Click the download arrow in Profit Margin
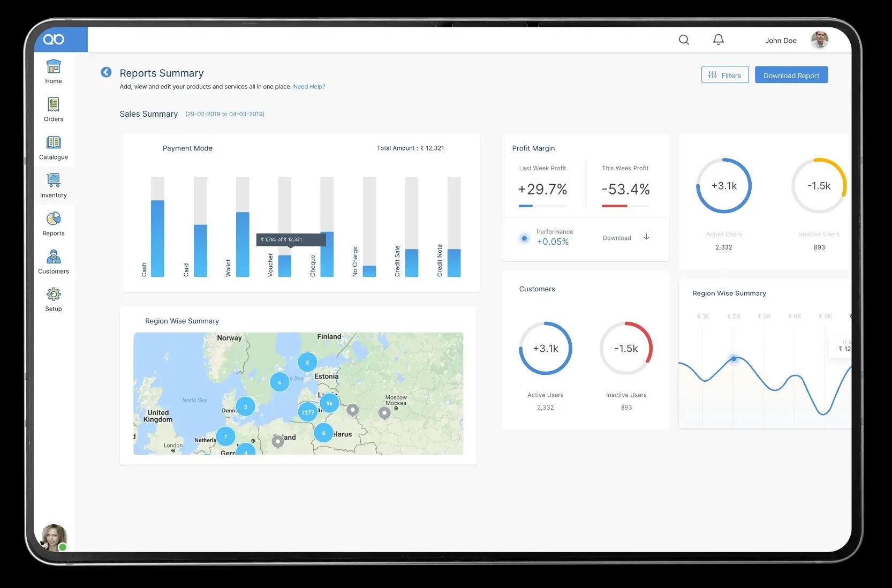Image resolution: width=892 pixels, height=588 pixels. coord(646,237)
